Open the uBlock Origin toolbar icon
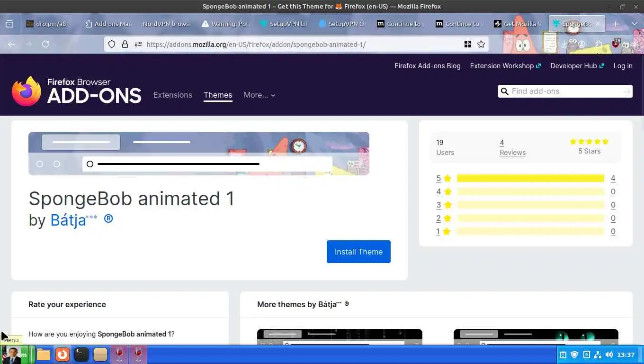The width and height of the screenshot is (644, 364). coord(616,44)
